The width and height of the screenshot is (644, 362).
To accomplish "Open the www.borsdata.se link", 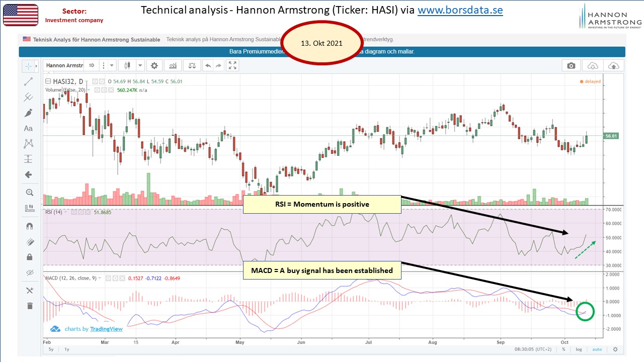I will (460, 10).
